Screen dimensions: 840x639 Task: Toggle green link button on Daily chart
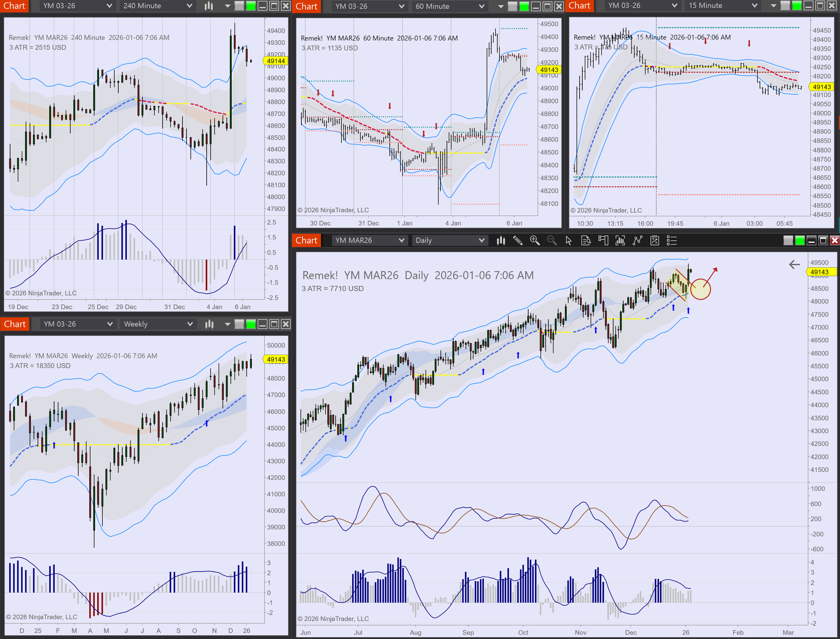point(800,240)
